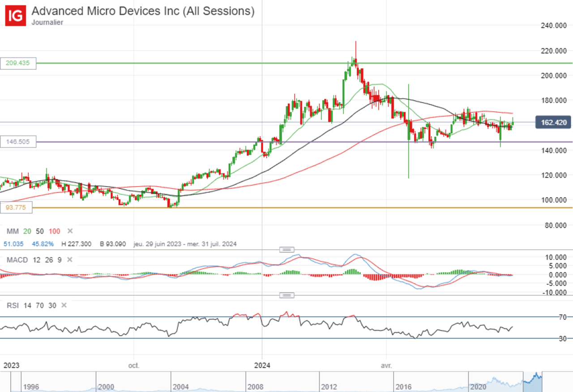Image resolution: width=573 pixels, height=392 pixels.
Task: Click the 51.035 change value
Action: (x=13, y=244)
